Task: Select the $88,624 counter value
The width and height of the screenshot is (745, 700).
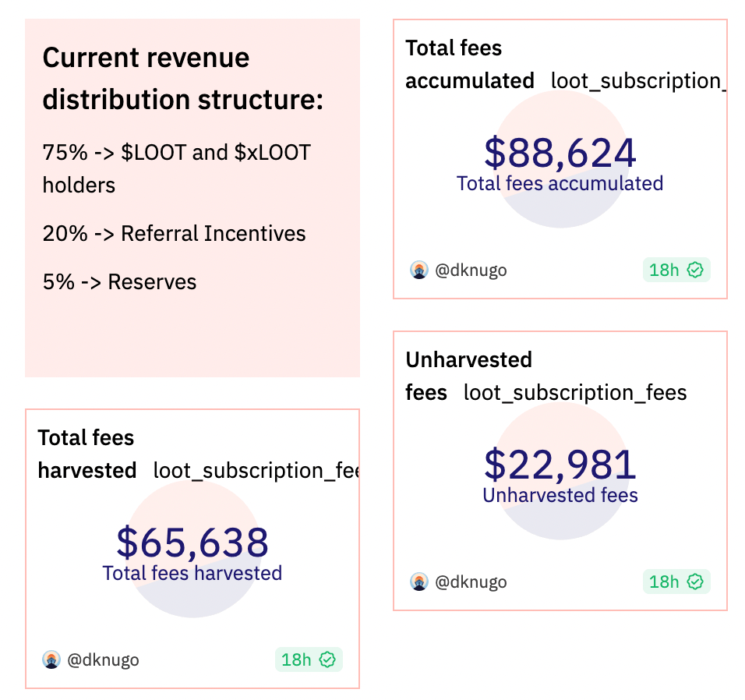Action: tap(560, 153)
